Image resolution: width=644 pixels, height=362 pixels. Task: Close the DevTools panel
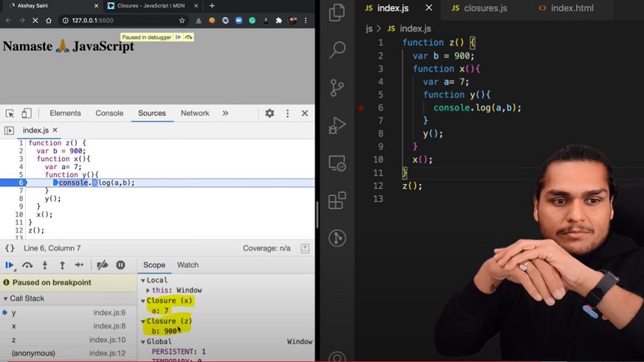[305, 113]
